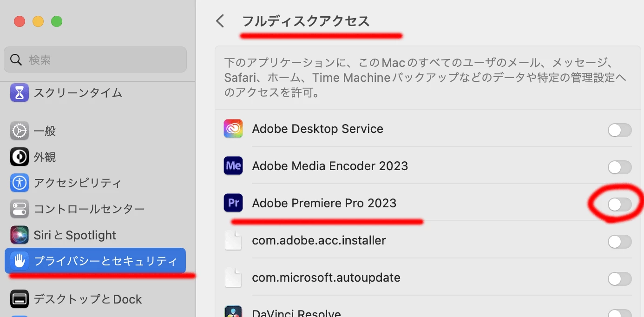This screenshot has height=317, width=644.
Task: Click the com.adobe.acc.installer file icon
Action: 233,240
